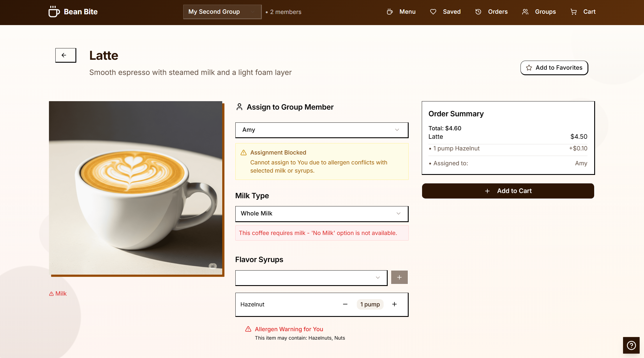Open the Whole Milk type dropdown
Screen dimensions: 644x358
click(322, 214)
